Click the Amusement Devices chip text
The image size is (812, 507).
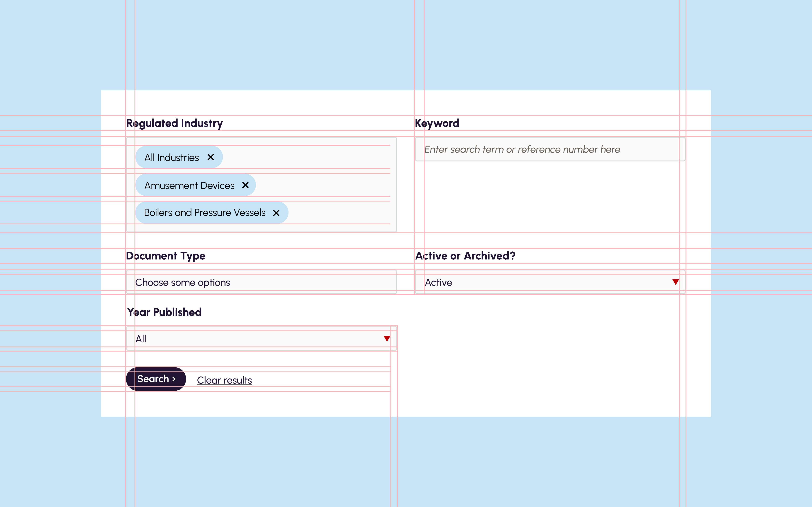tap(189, 185)
